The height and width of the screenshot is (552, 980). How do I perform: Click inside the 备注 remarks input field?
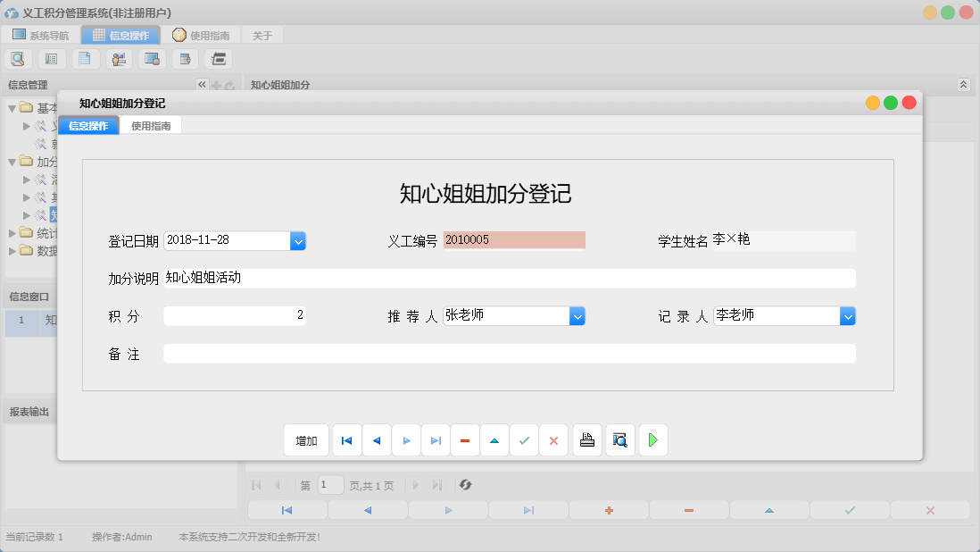tap(509, 353)
